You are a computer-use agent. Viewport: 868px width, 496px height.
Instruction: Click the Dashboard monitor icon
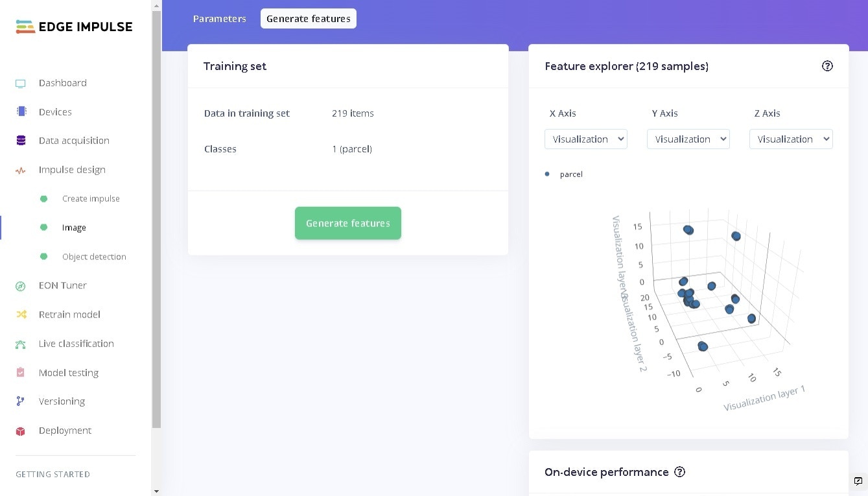(x=21, y=84)
